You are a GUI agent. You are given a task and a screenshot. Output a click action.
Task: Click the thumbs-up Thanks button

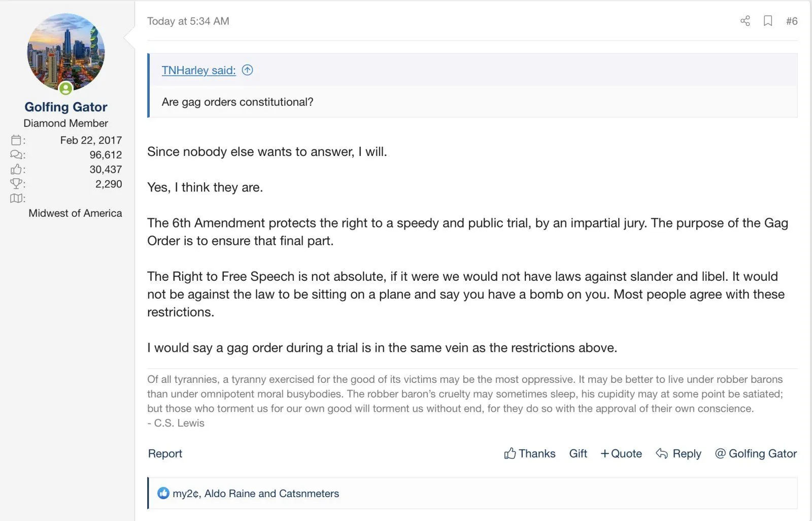click(x=529, y=453)
